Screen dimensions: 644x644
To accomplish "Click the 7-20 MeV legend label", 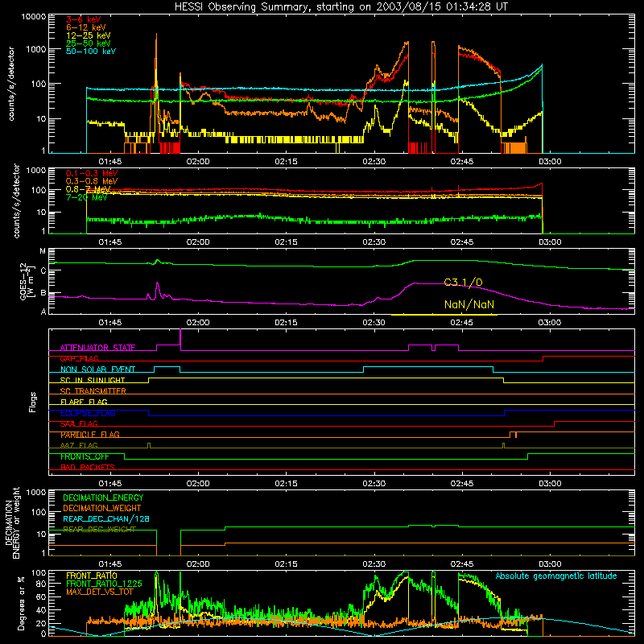I will click(87, 197).
